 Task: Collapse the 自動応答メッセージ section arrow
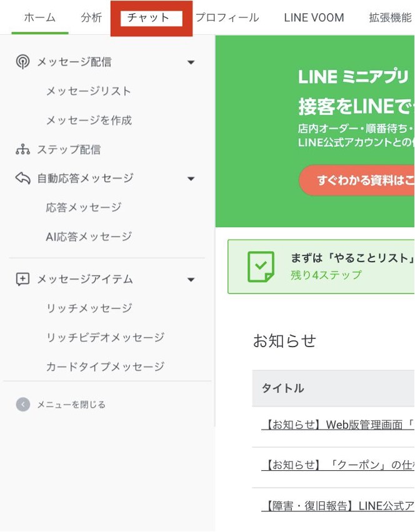191,179
